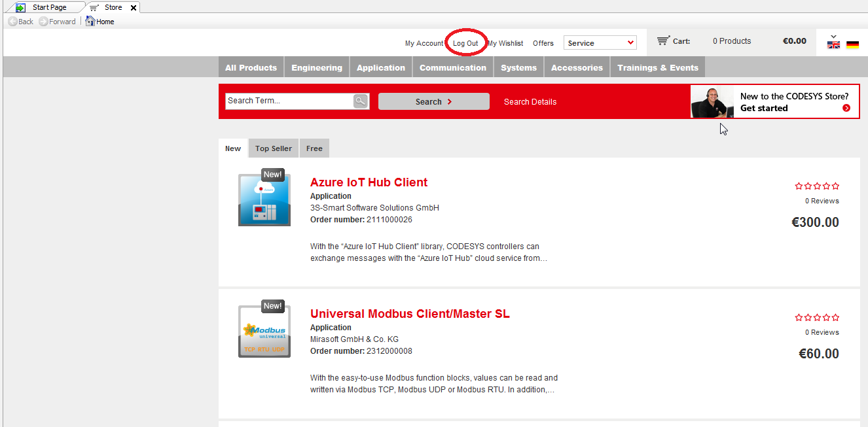Open the Universal Modbus product image
The image size is (868, 427).
pos(264,331)
